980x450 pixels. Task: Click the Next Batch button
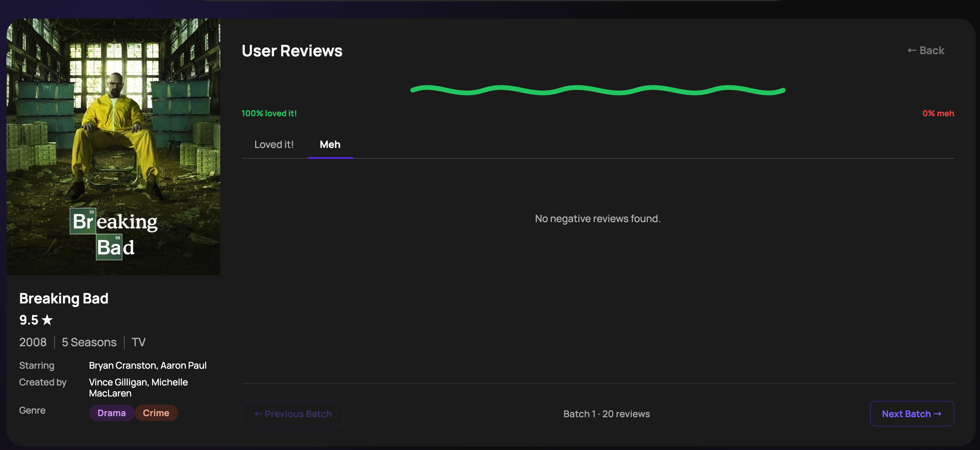tap(912, 414)
